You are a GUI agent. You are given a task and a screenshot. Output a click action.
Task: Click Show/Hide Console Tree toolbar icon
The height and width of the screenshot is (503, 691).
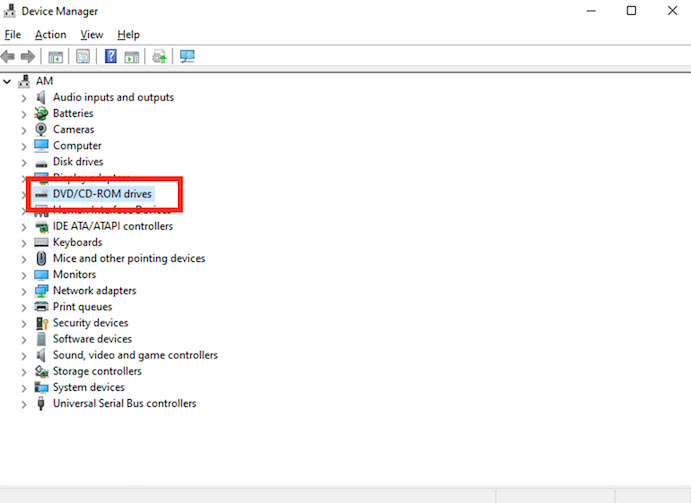[x=56, y=56]
